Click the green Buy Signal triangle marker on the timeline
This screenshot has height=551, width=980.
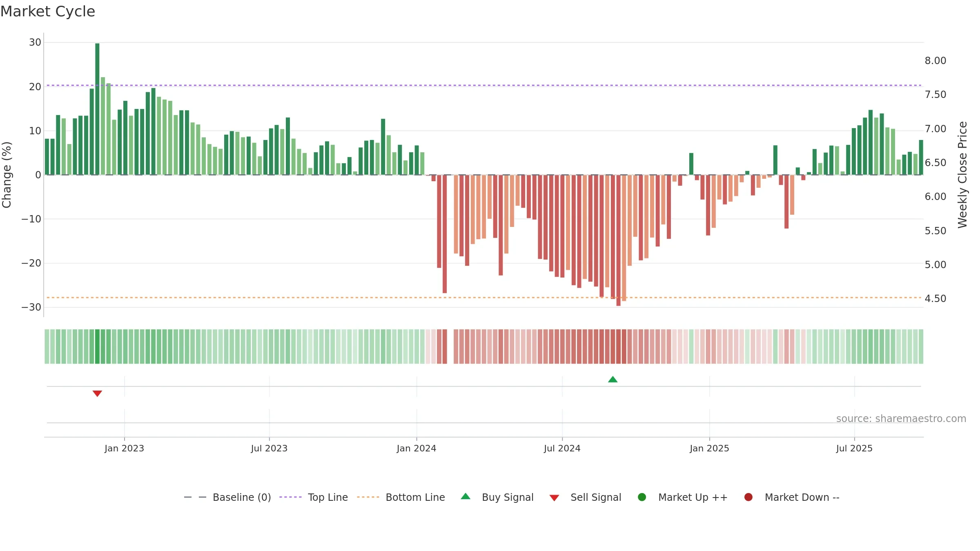(612, 379)
